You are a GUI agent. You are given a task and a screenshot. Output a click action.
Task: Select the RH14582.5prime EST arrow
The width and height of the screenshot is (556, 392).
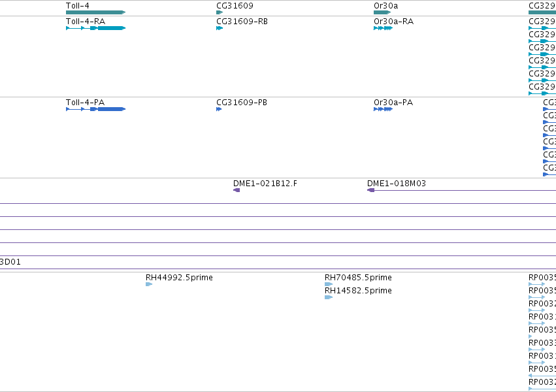[329, 297]
